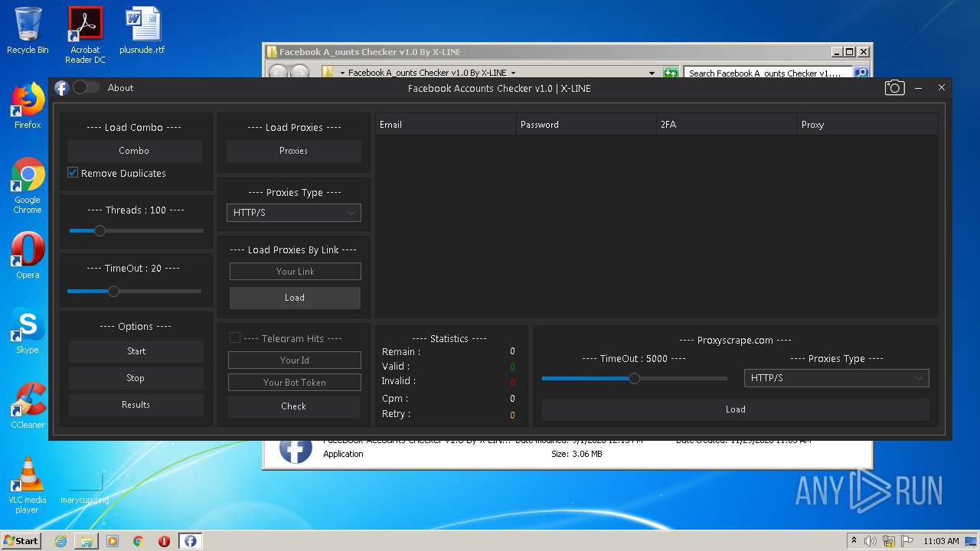Click the Stop button under Options

pos(136,378)
